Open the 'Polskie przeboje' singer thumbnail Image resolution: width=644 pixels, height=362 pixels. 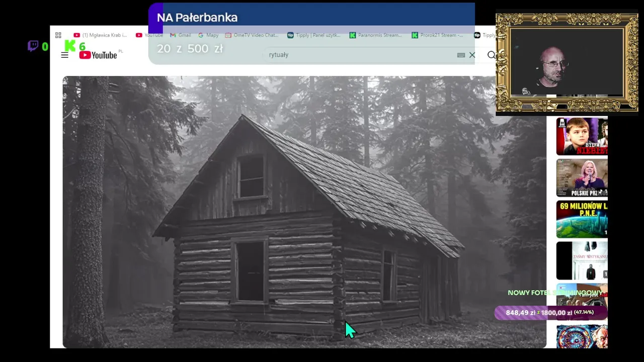582,178
